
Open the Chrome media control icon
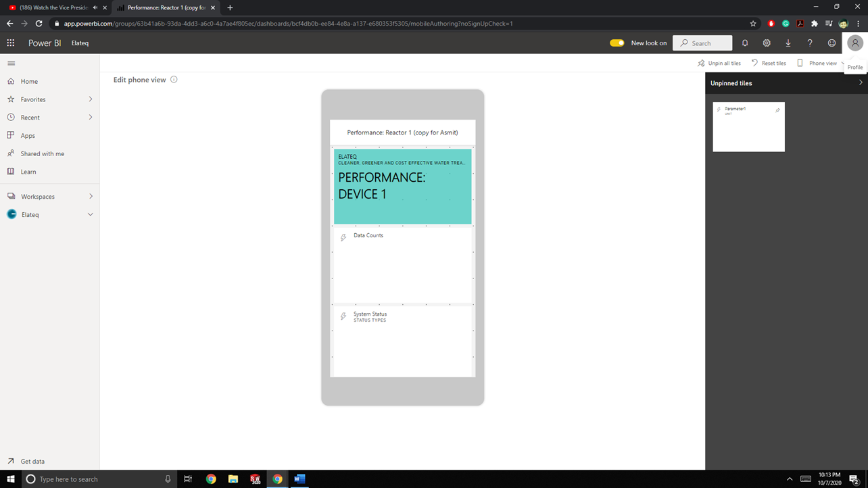tap(829, 24)
